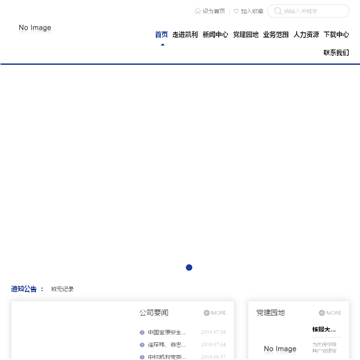Click the date 2019.07.08
The width and height of the screenshot is (360, 360).
pyautogui.click(x=214, y=332)
